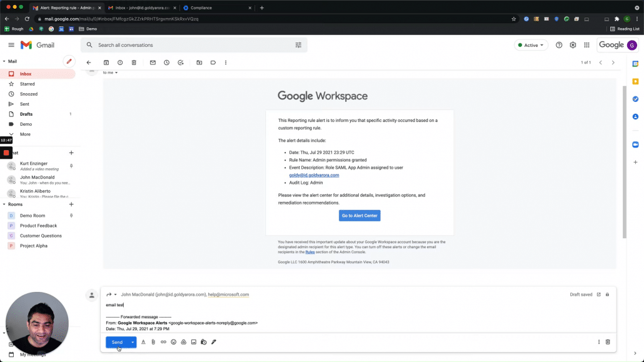The image size is (644, 362).
Task: Insert a link in the reply
Action: click(x=163, y=342)
